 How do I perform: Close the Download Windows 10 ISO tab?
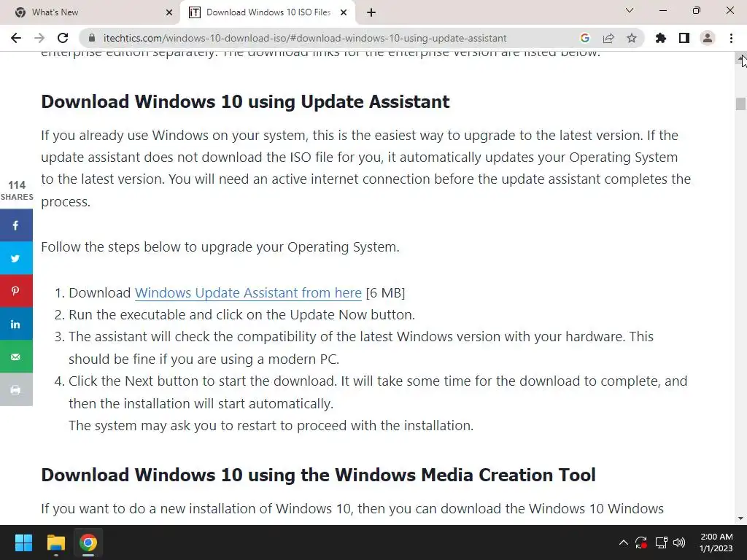point(344,13)
